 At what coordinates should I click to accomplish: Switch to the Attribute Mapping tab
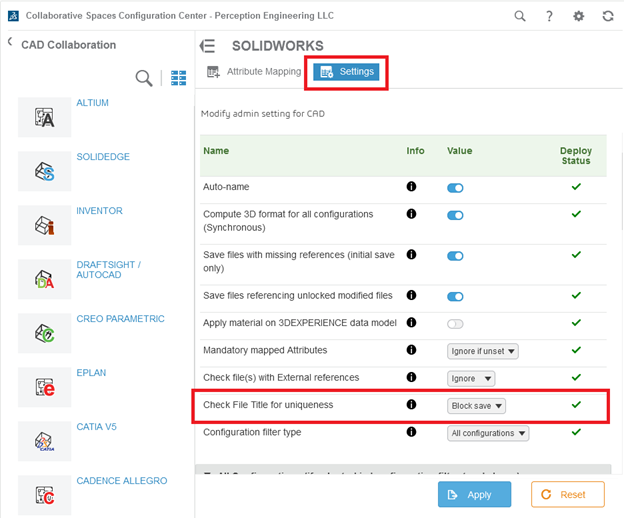[254, 72]
